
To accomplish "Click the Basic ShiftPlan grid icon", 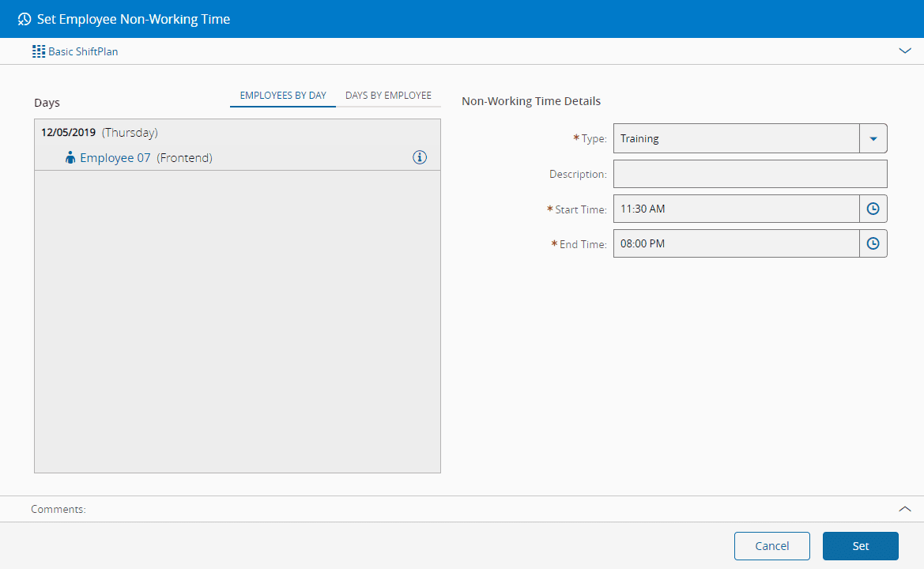I will [39, 51].
